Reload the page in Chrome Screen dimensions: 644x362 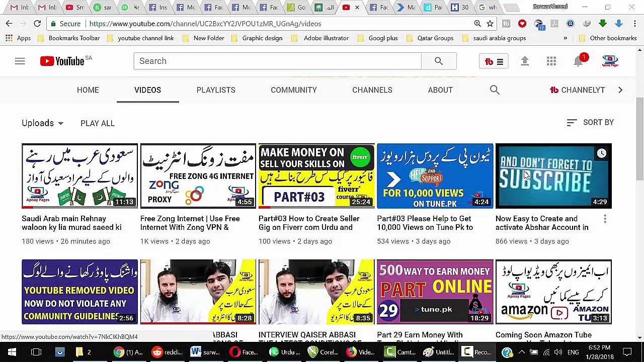(37, 24)
